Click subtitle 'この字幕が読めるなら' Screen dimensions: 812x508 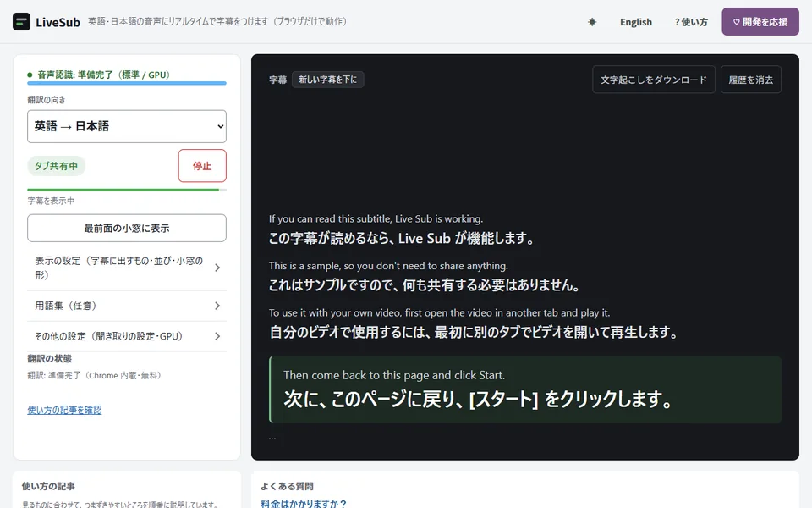[x=401, y=239]
